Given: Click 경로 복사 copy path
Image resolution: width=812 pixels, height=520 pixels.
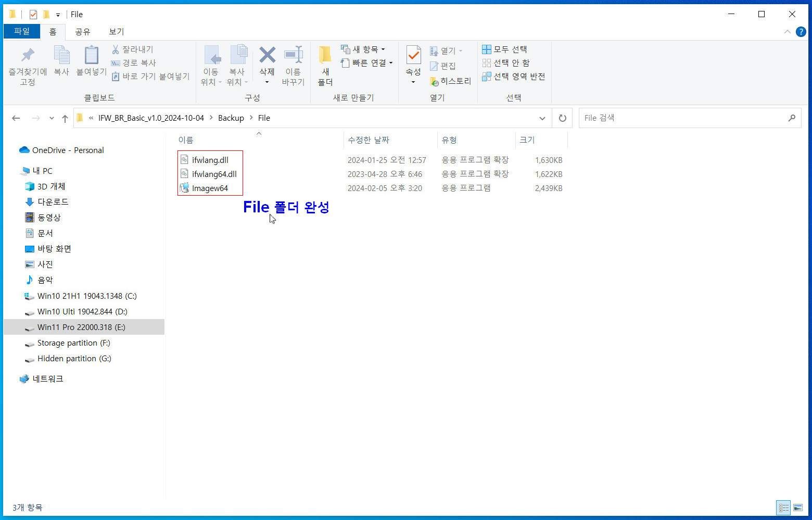Looking at the screenshot, I should [x=134, y=63].
